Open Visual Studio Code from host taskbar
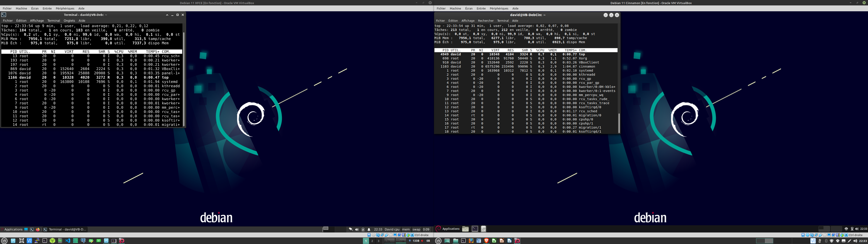The width and height of the screenshot is (868, 244). point(68,241)
